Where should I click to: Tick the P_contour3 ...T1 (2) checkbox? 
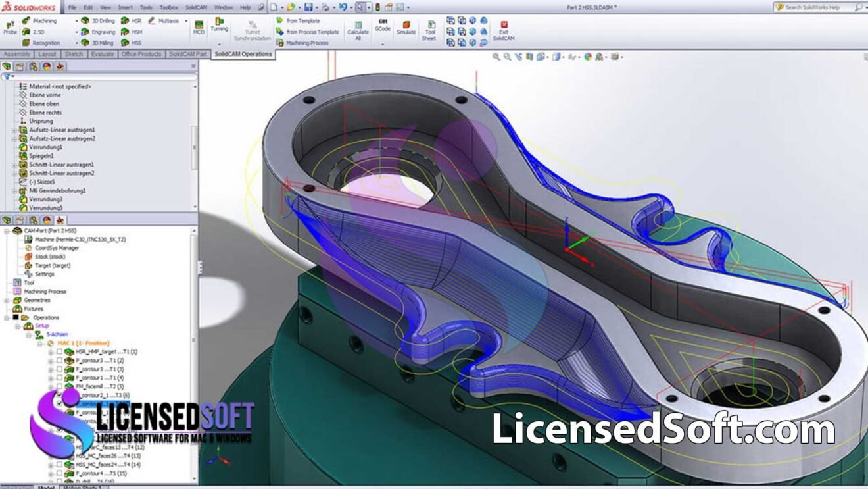pos(59,361)
